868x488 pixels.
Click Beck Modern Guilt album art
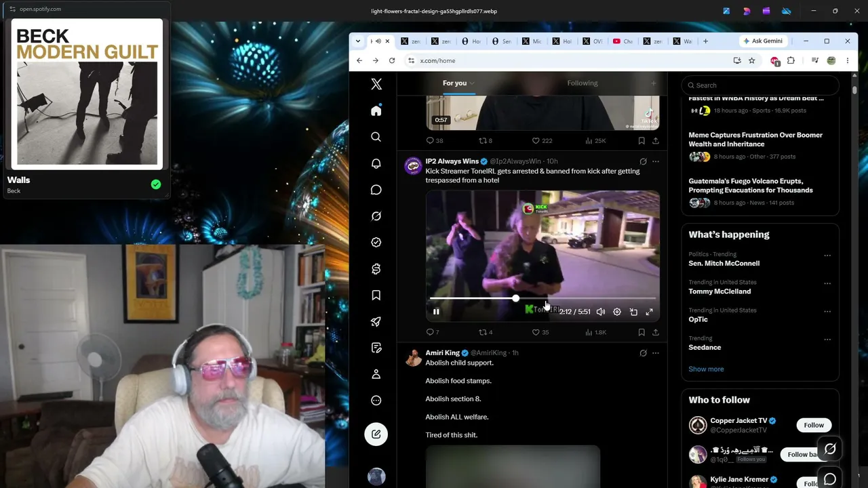coord(87,93)
